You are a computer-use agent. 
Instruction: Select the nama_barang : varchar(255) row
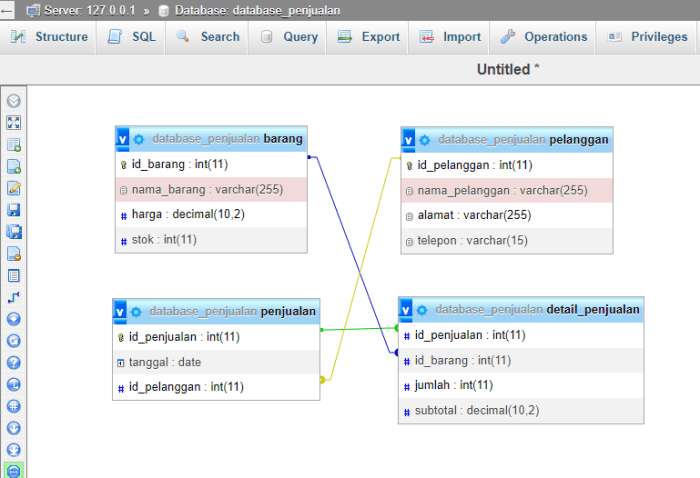(211, 190)
